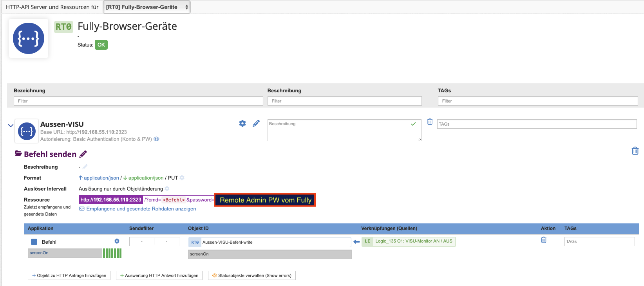
Task: Click the green send activity bars
Action: [112, 253]
